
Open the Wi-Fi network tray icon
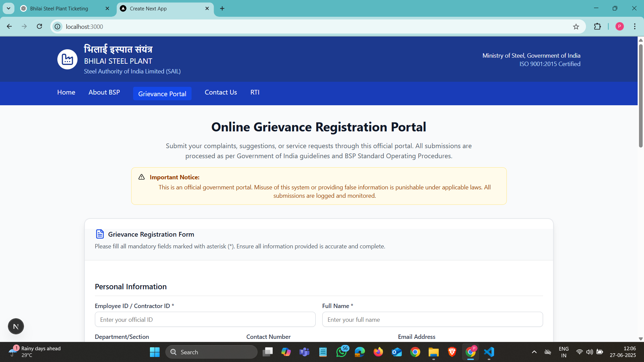[579, 352]
